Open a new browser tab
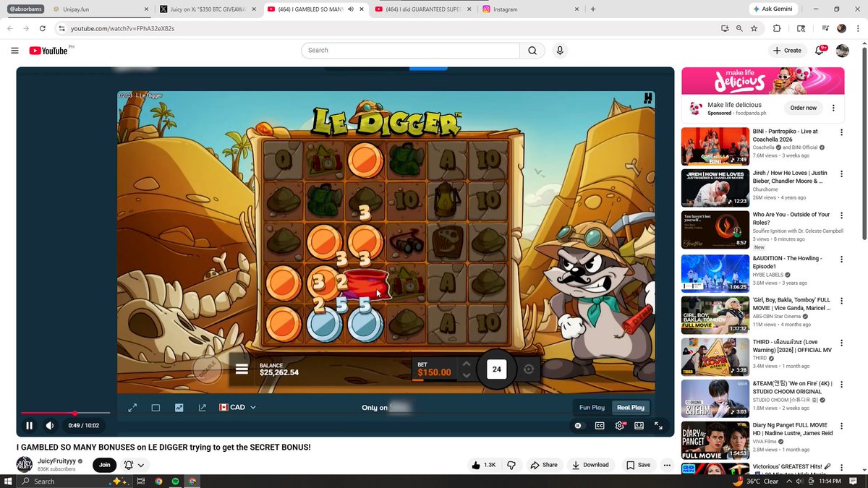The image size is (868, 488). point(593,9)
